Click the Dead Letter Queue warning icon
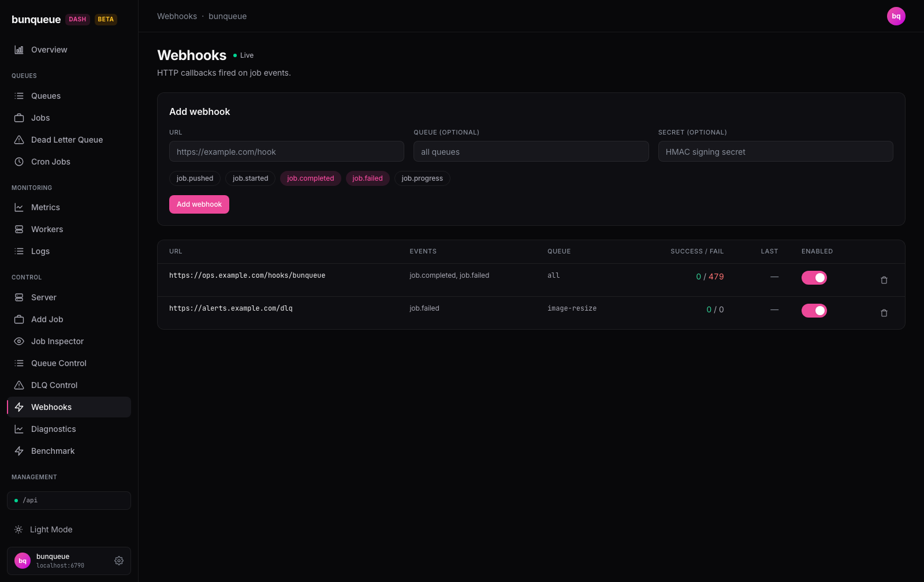Image resolution: width=924 pixels, height=582 pixels. (19, 140)
